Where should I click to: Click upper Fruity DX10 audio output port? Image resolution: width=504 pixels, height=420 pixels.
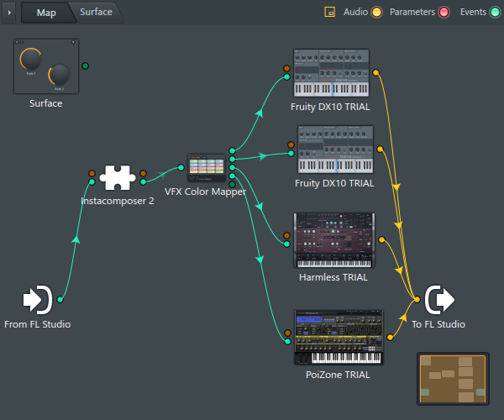click(x=375, y=72)
